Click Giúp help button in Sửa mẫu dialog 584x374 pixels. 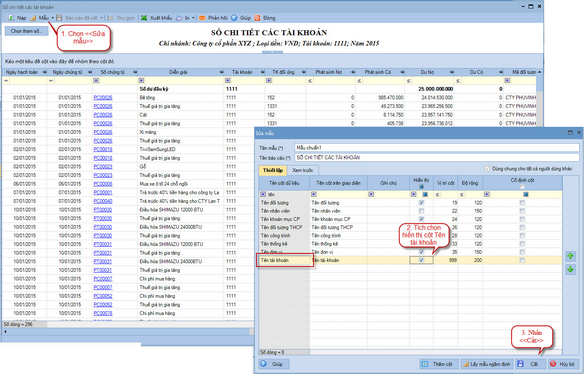pyautogui.click(x=274, y=364)
